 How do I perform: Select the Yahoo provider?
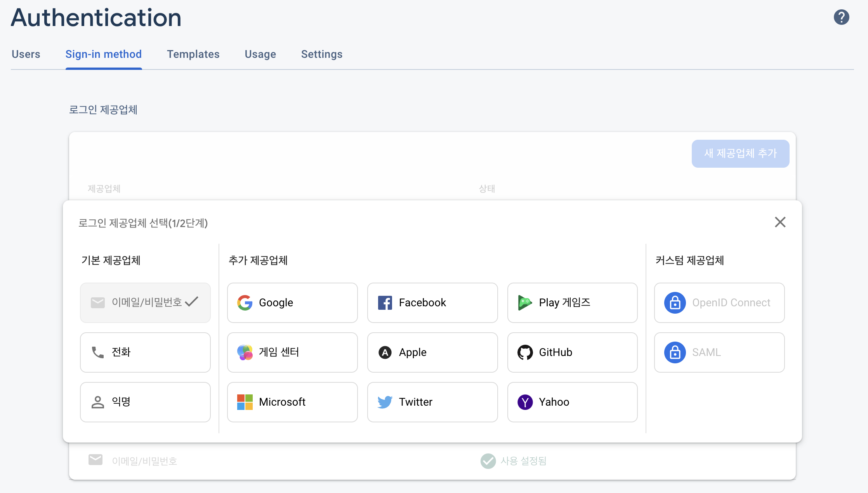click(x=572, y=402)
